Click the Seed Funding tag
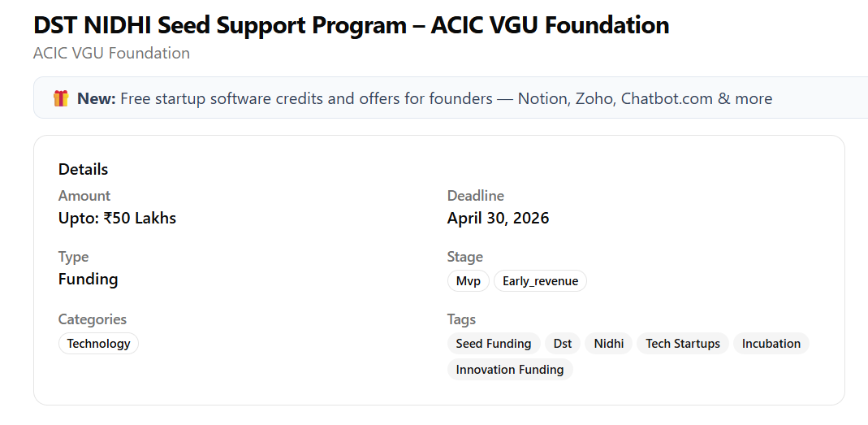Screen dimensions: 868x425 493,344
